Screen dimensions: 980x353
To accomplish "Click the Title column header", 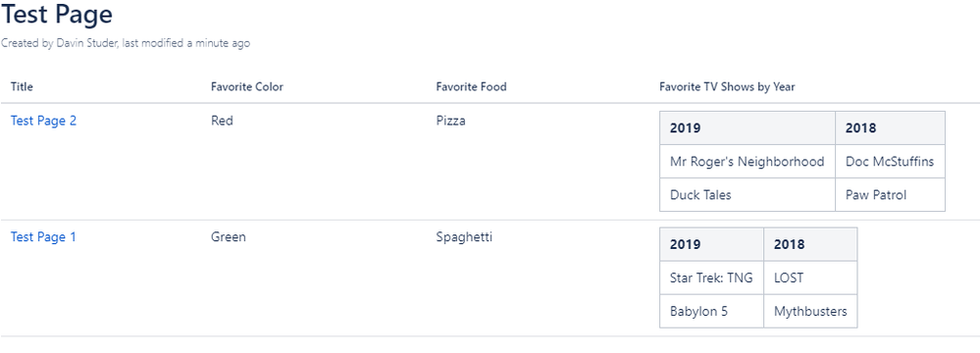I will 22,87.
